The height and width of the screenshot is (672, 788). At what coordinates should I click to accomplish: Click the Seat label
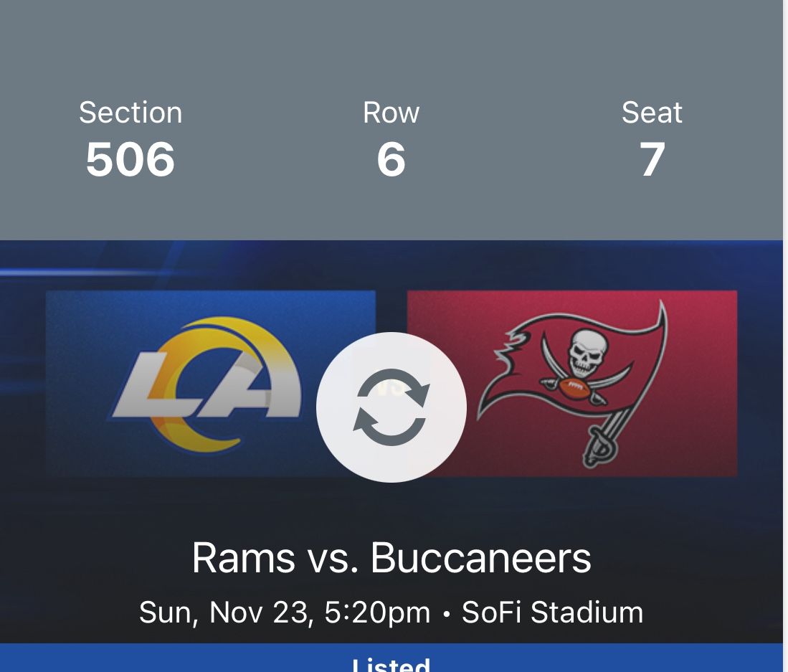(652, 113)
